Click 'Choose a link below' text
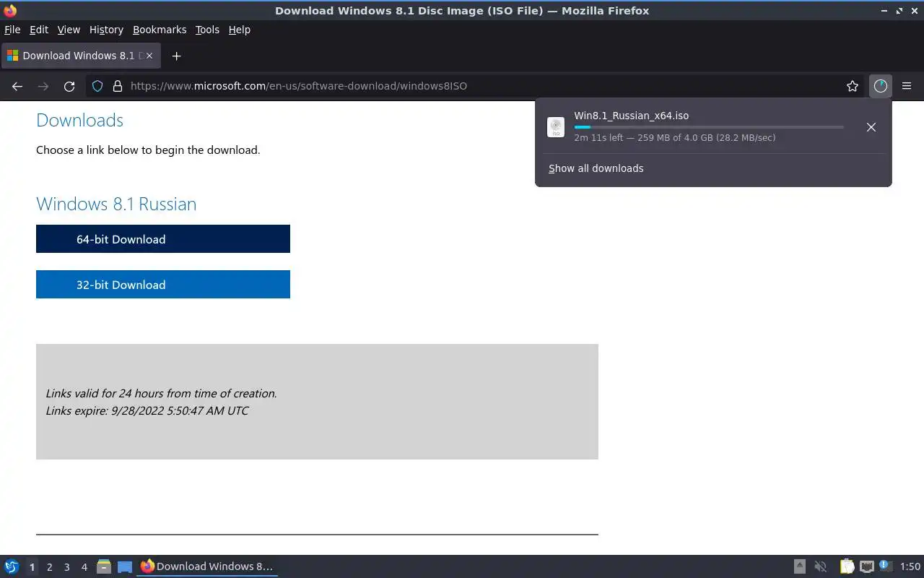The height and width of the screenshot is (578, 924). click(148, 150)
